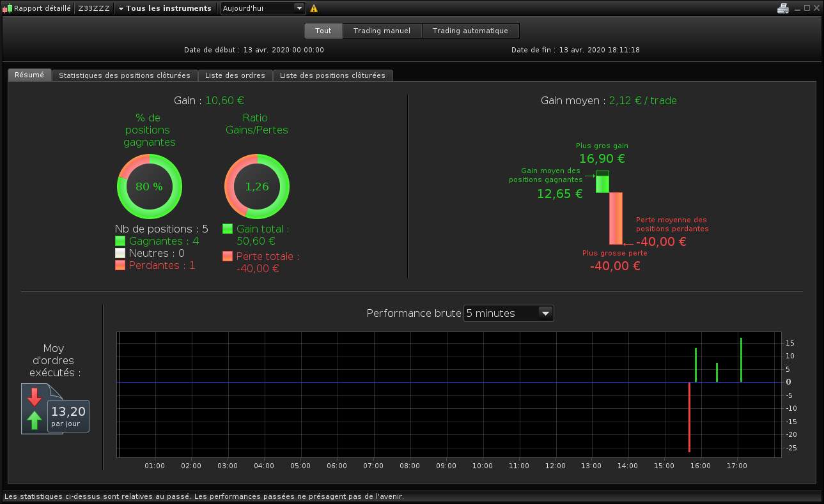Click the green Gagnantes legend square

(120, 241)
